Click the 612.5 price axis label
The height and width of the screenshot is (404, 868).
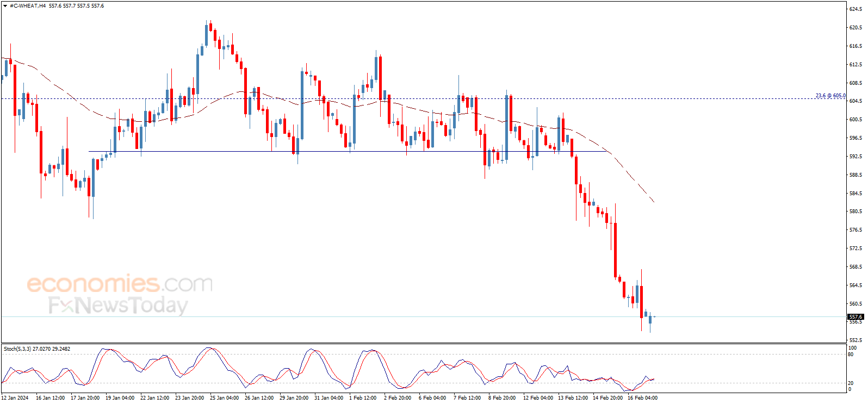click(x=855, y=65)
